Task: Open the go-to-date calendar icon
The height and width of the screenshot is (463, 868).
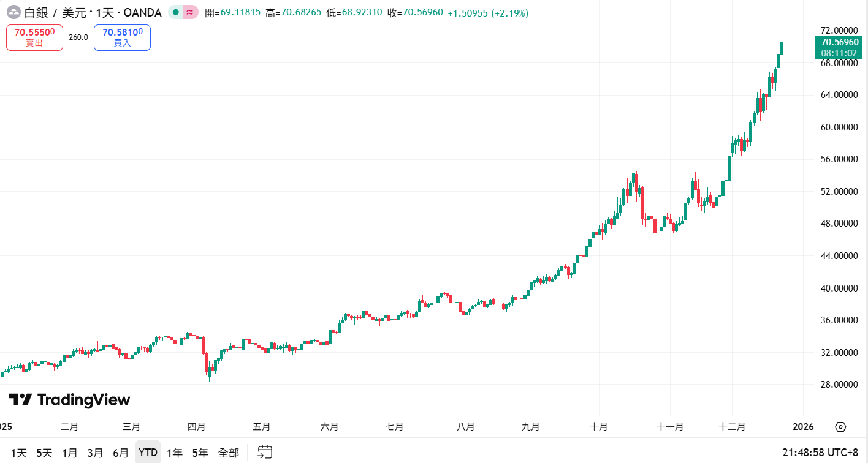Action: tap(264, 451)
